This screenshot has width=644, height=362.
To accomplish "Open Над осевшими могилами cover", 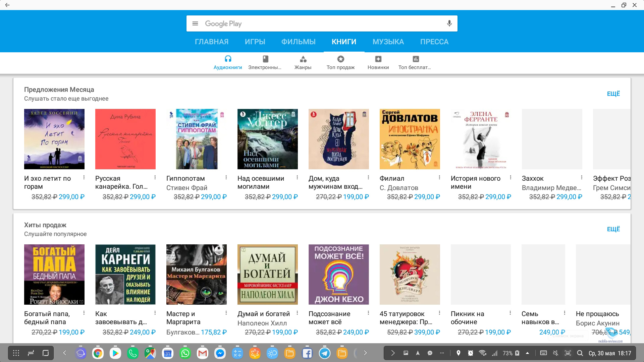I will (x=268, y=139).
